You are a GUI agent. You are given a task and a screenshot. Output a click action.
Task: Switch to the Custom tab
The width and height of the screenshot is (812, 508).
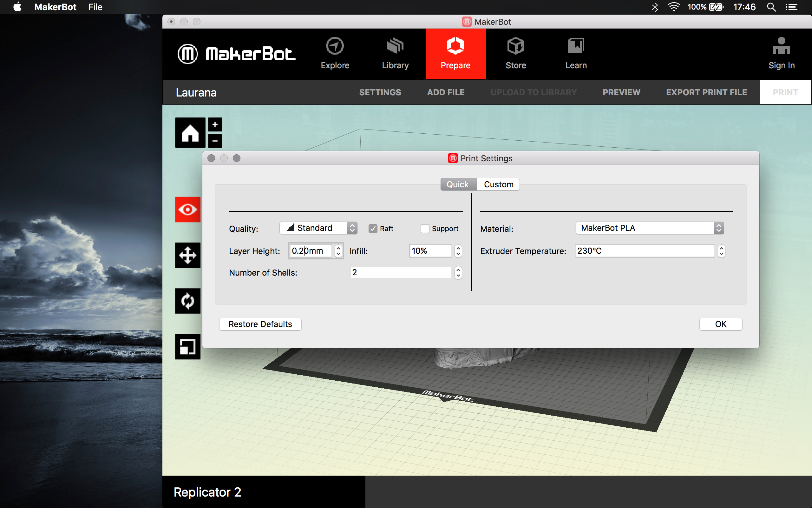[x=498, y=184]
